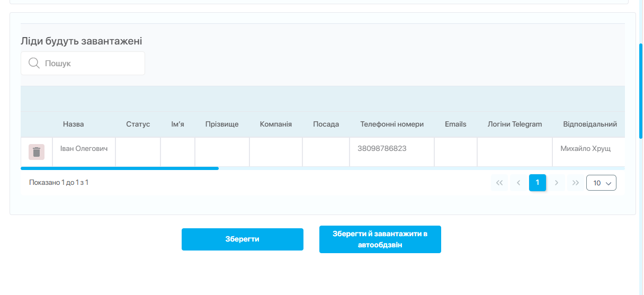Click the Телефонні номери column header
644x295 pixels.
click(392, 124)
